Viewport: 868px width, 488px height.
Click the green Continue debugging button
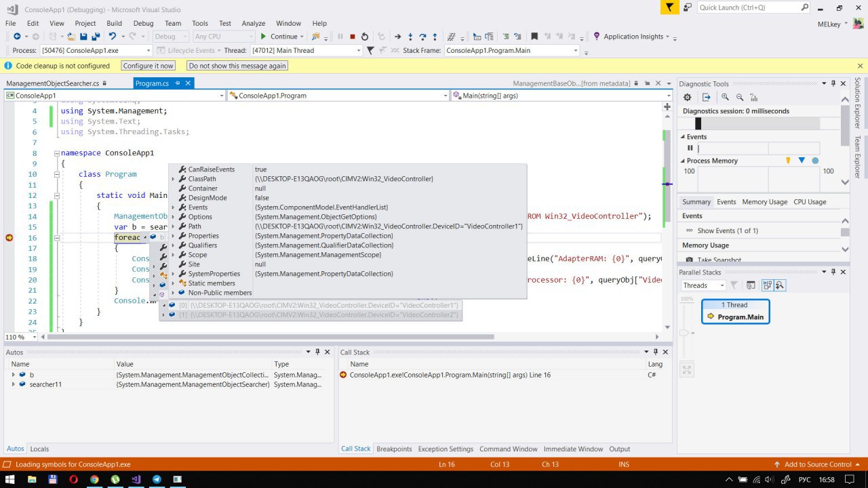pyautogui.click(x=279, y=37)
